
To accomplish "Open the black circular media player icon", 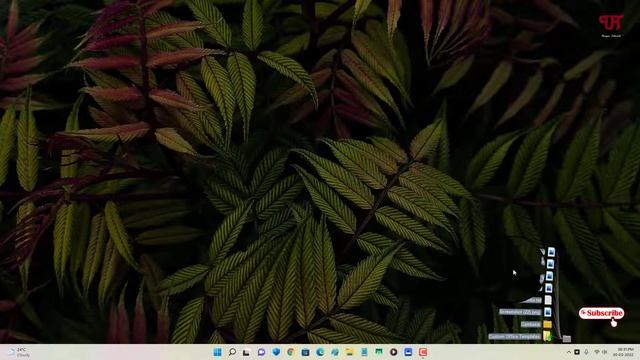I will tap(393, 352).
